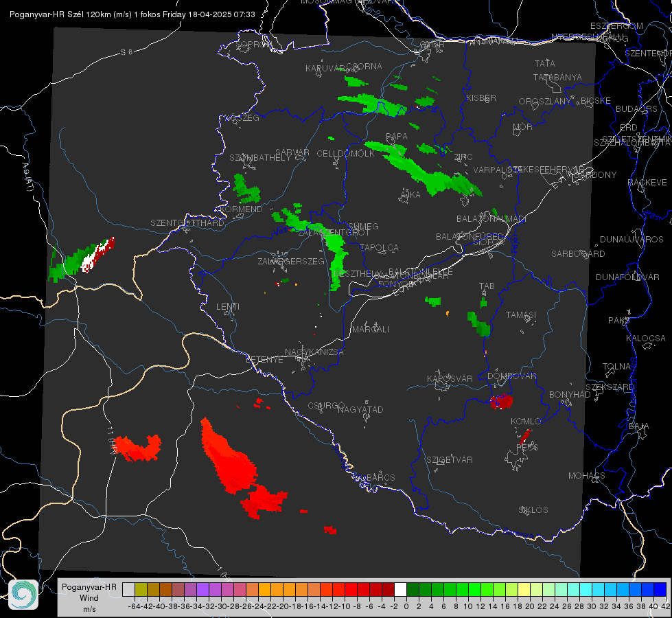The width and height of the screenshot is (672, 618).
Task: Click the SUMEG town label
Action: (x=363, y=226)
